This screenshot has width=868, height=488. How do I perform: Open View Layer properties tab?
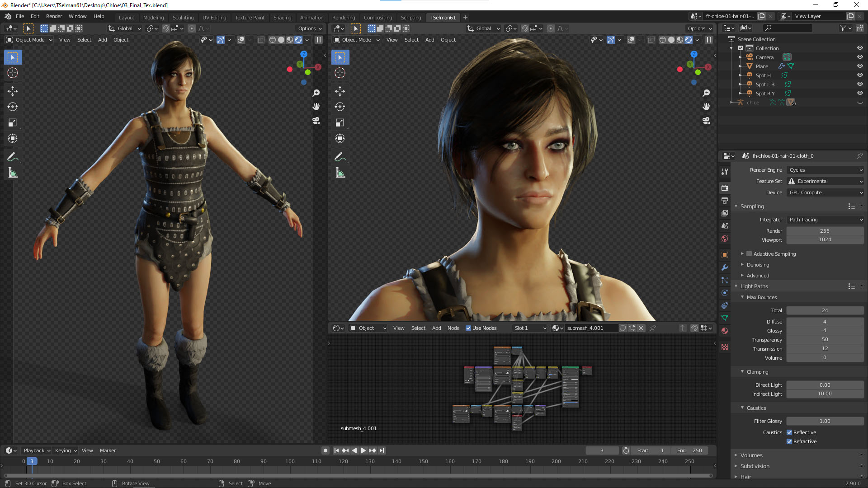point(725,213)
